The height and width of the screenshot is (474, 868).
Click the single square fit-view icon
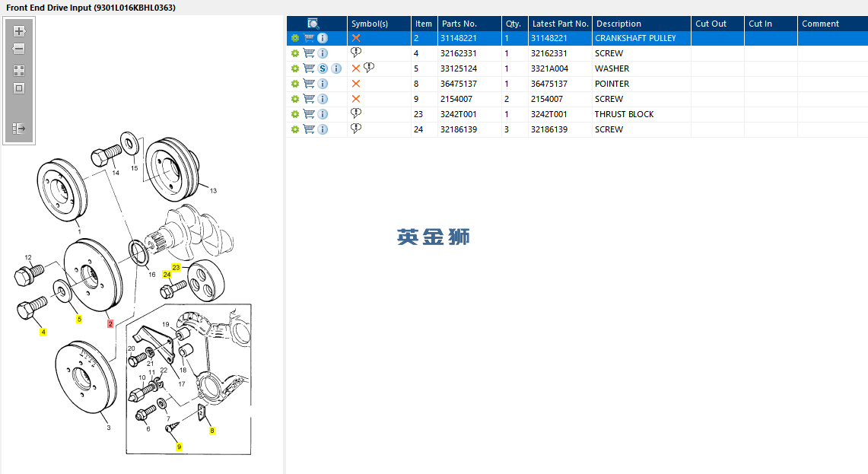19,88
